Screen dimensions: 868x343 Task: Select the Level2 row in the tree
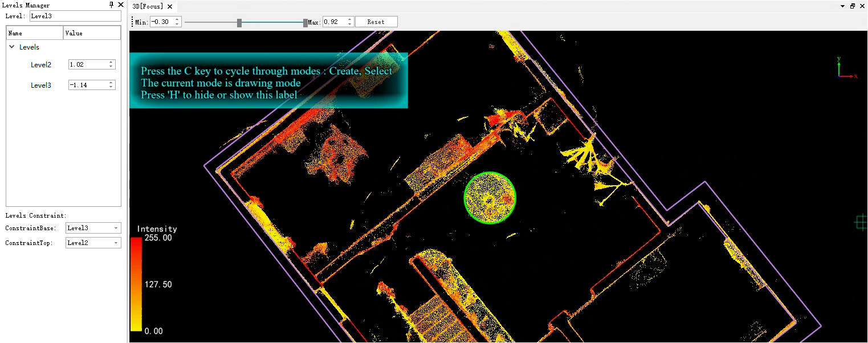(x=41, y=65)
